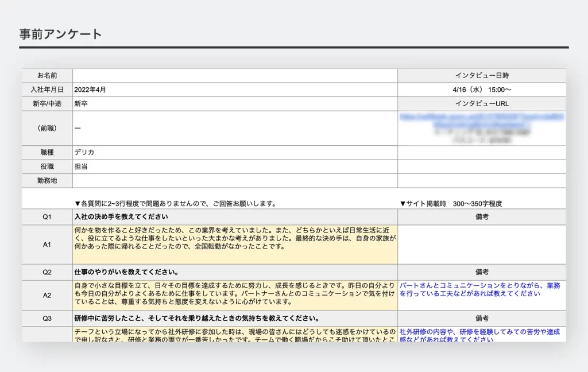Viewport: 588px width, 372px height.
Task: Click the 2022年4月 hire date cell
Action: click(x=235, y=90)
